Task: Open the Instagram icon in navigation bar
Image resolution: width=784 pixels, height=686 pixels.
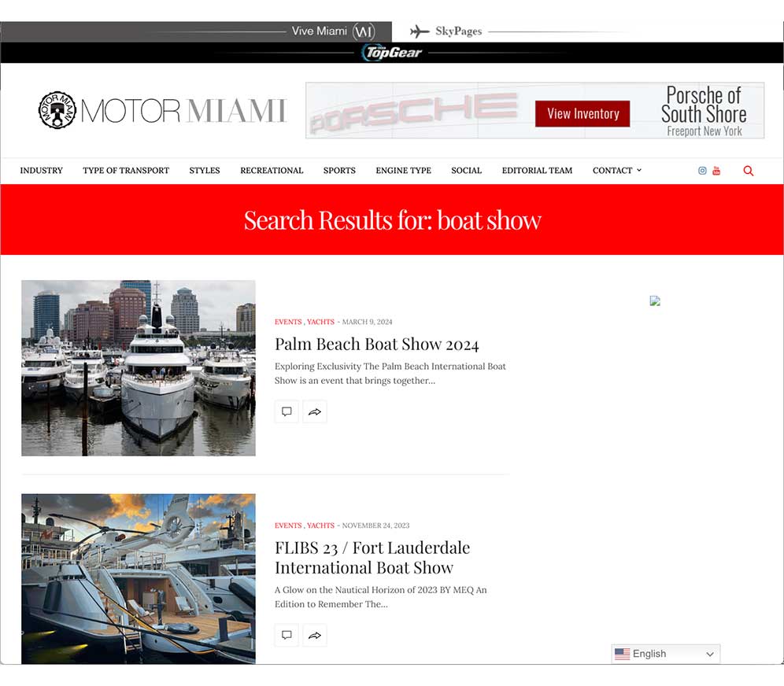Action: coord(702,171)
